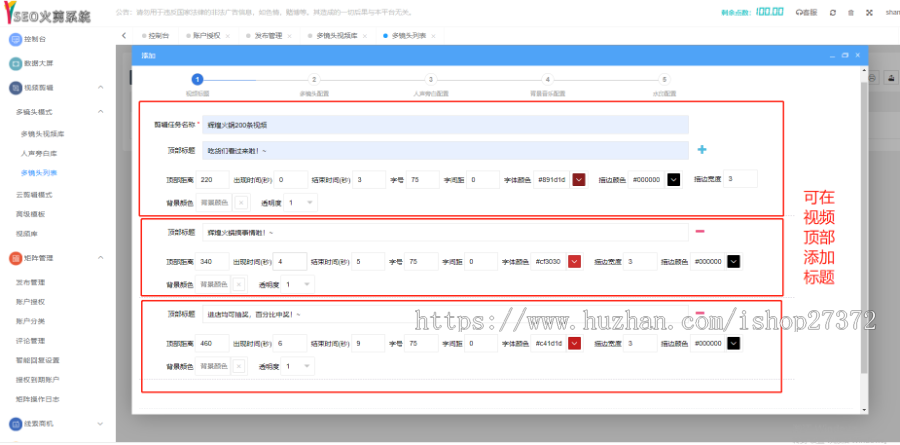Click the 吃货们看过来啦 top title field
The width and height of the screenshot is (900, 445).
[445, 150]
